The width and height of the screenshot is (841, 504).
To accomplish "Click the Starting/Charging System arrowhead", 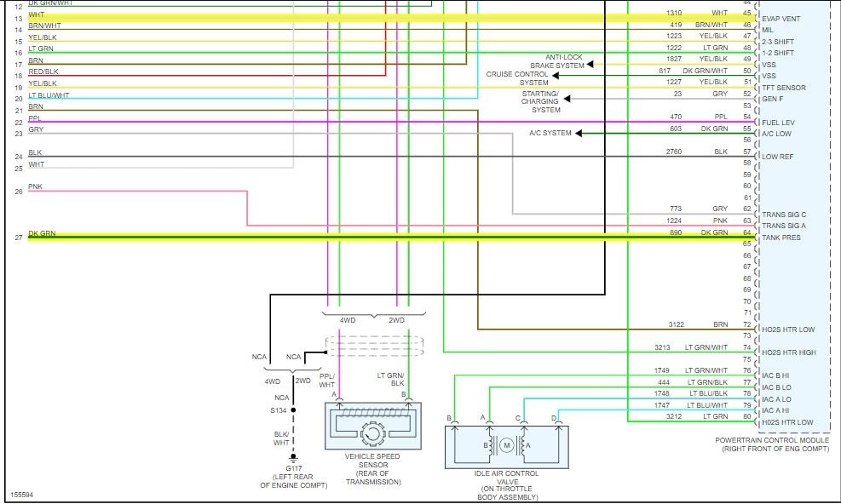I will [x=567, y=99].
